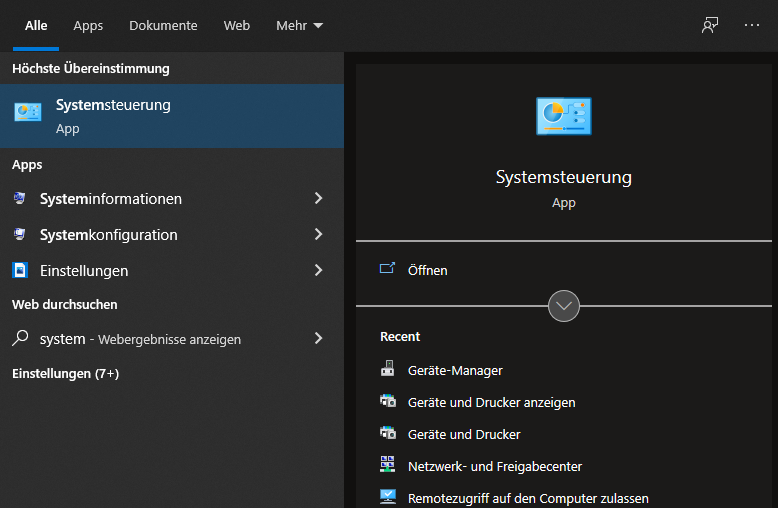Click the Systemkonfiguration app icon

20,235
